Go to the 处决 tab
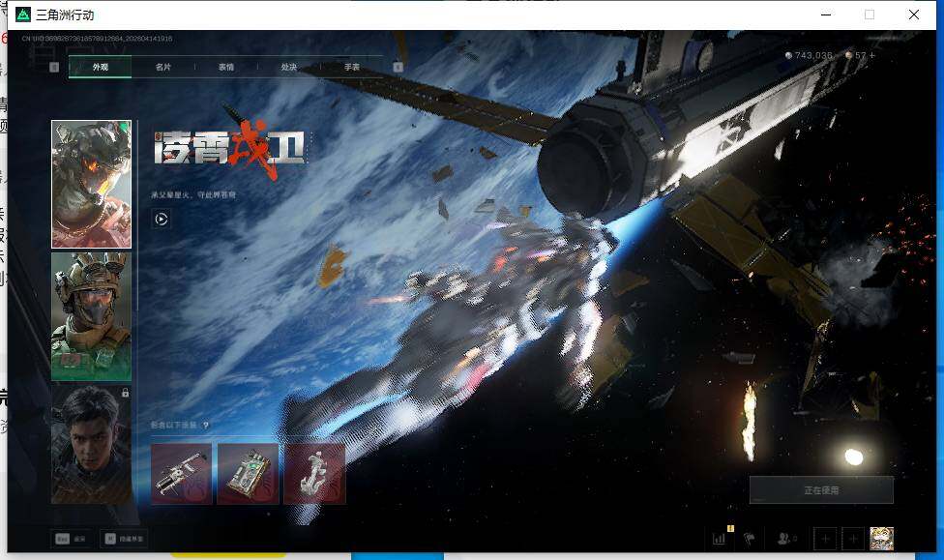944x560 pixels. 288,68
